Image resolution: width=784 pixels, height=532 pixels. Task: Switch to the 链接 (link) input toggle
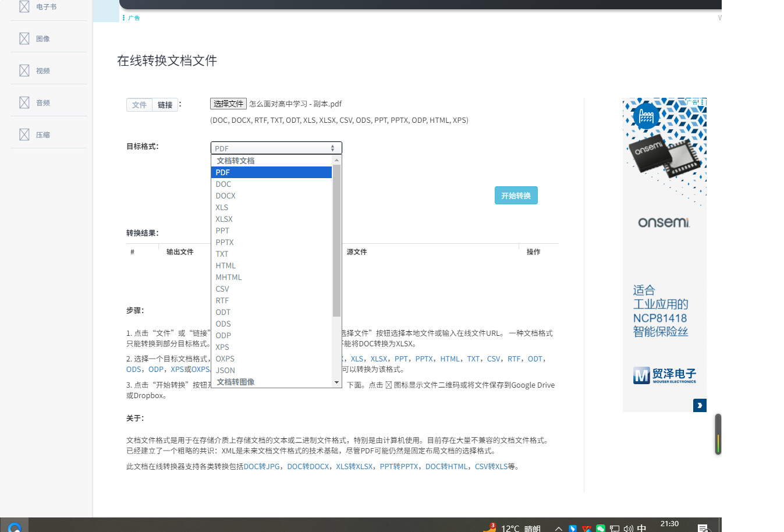pos(165,105)
